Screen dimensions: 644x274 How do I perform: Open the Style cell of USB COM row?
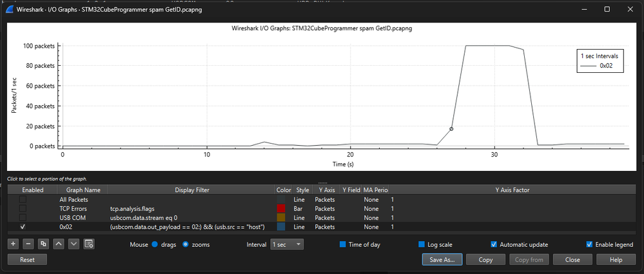point(302,217)
